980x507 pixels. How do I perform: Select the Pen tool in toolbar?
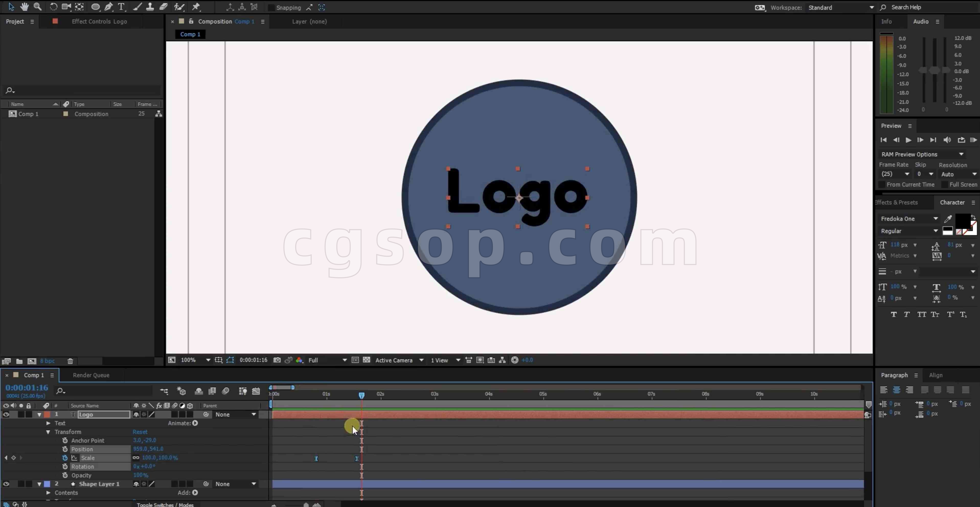pos(108,7)
